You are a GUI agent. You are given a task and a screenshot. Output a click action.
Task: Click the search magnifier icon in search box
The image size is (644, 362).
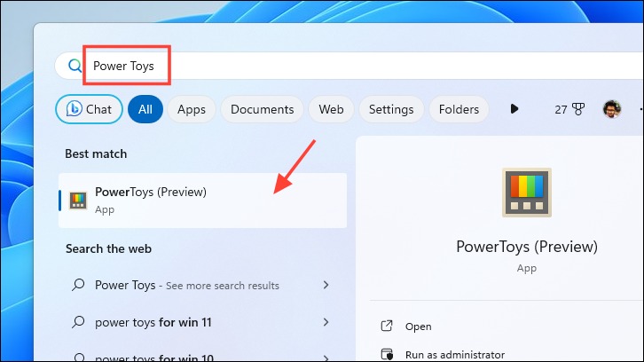click(75, 66)
